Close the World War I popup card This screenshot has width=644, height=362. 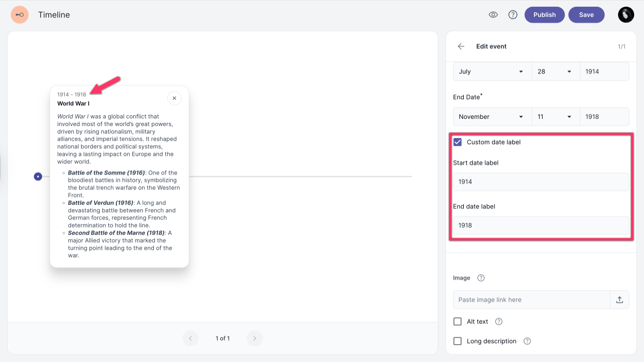tap(174, 98)
